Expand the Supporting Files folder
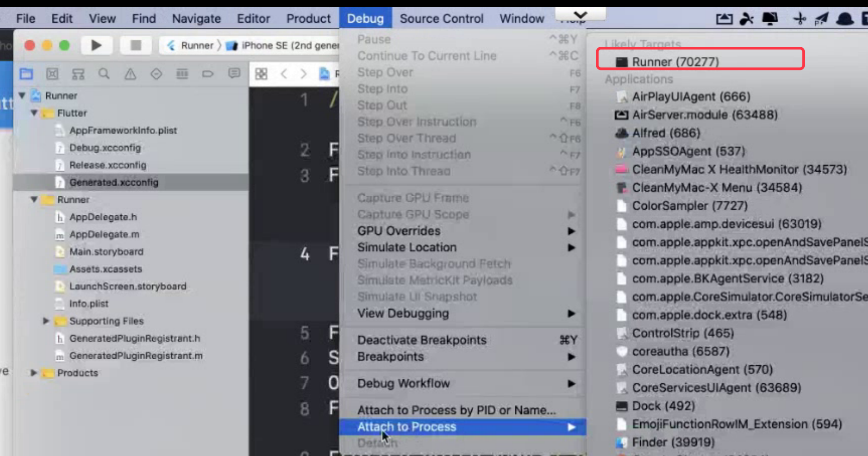868x456 pixels. coord(46,321)
